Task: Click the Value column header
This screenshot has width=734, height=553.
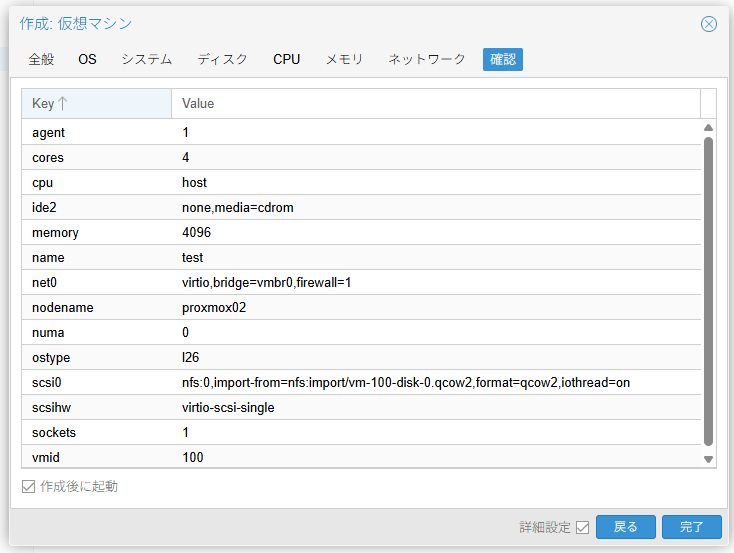Action: point(435,104)
